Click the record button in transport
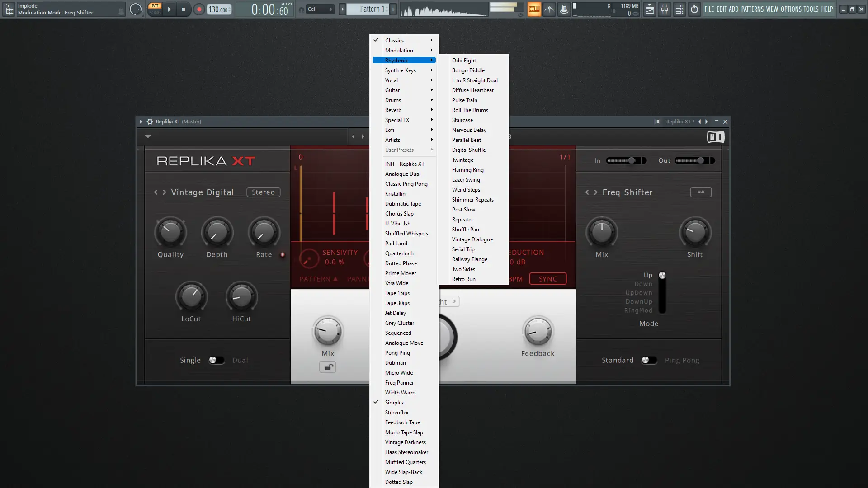 (199, 9)
